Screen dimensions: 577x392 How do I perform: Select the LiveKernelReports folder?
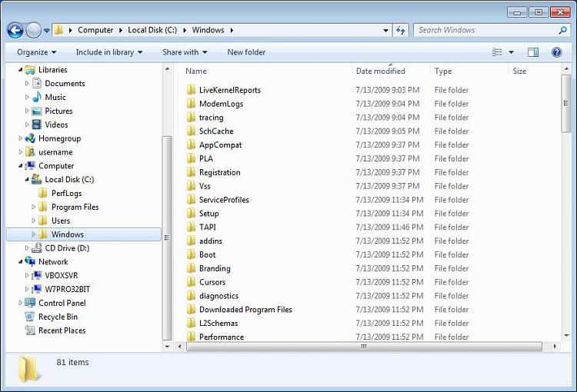(x=229, y=90)
